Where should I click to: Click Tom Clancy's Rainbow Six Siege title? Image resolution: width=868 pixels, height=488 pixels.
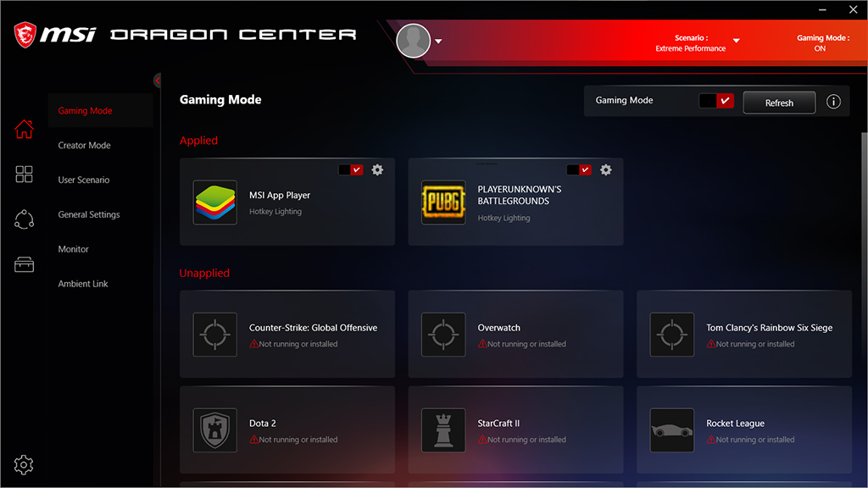click(769, 328)
